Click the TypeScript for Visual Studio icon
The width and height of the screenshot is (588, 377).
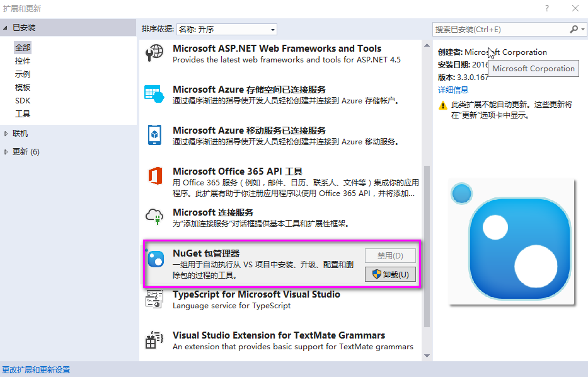click(x=154, y=299)
